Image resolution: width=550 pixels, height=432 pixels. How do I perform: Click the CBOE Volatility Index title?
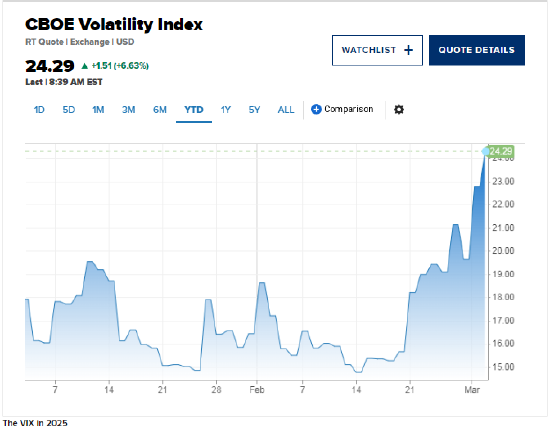[x=114, y=25]
